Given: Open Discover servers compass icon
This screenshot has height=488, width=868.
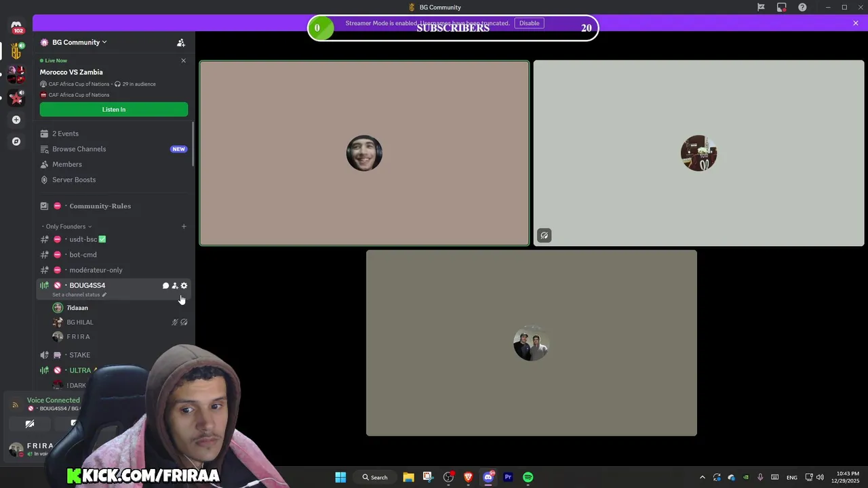Looking at the screenshot, I should click(16, 142).
